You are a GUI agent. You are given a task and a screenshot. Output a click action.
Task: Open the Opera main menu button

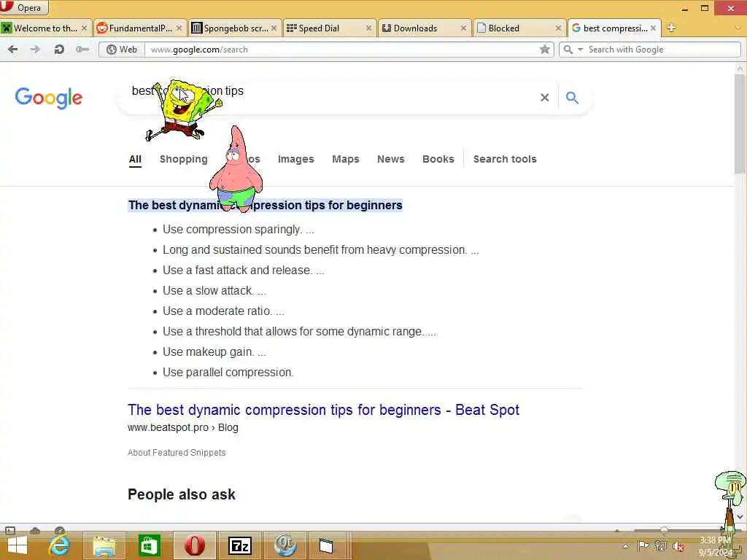point(24,7)
